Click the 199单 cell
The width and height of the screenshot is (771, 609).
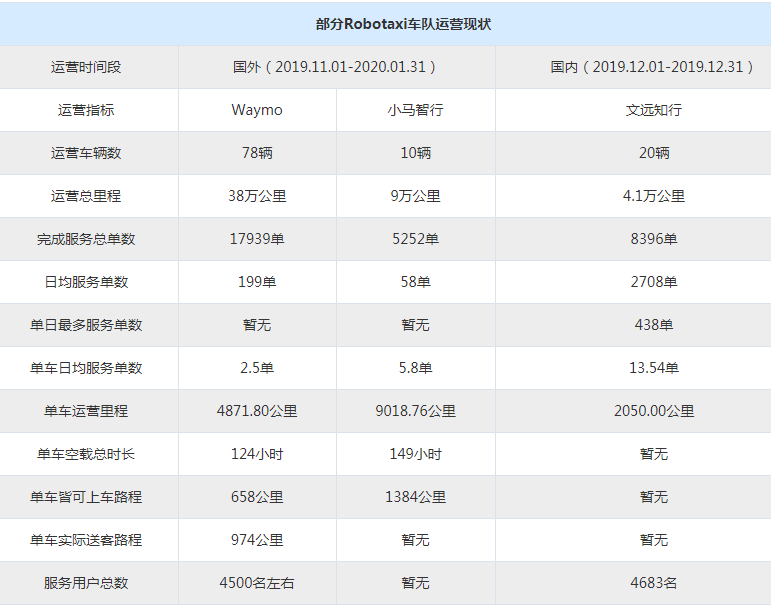point(257,282)
